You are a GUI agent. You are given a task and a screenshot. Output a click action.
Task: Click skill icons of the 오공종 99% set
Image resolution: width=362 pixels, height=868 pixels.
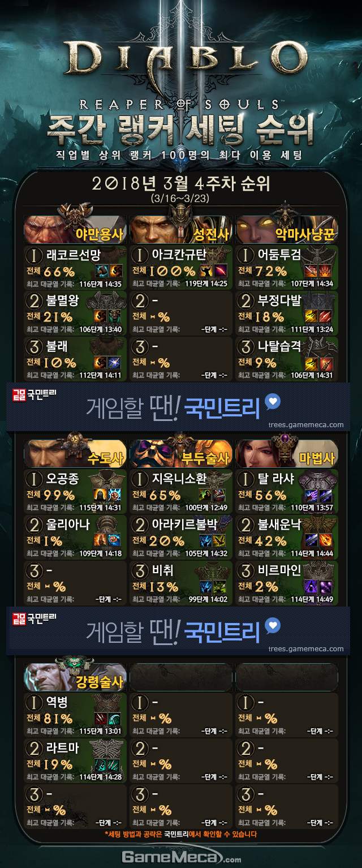click(109, 495)
